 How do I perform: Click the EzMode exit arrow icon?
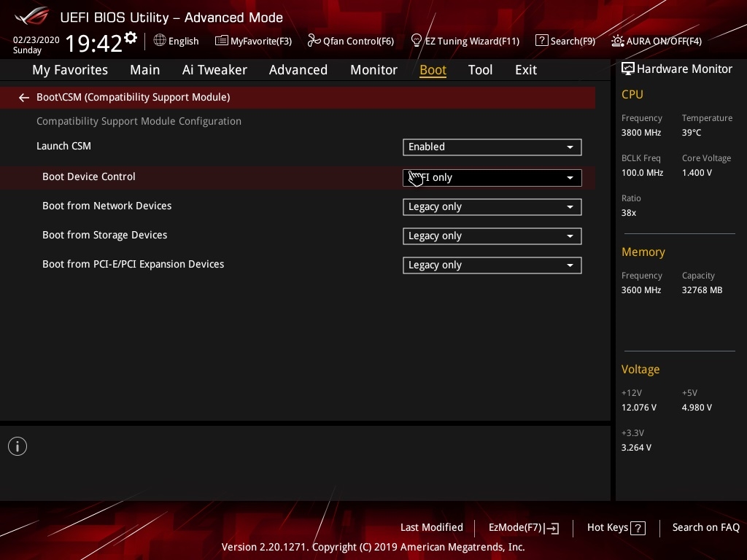[551, 528]
